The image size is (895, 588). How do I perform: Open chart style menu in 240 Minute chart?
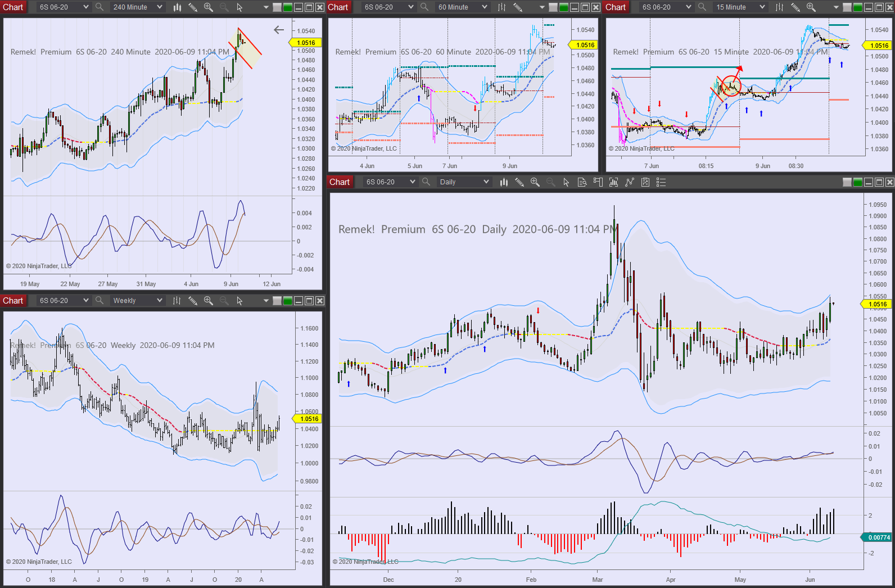177,7
